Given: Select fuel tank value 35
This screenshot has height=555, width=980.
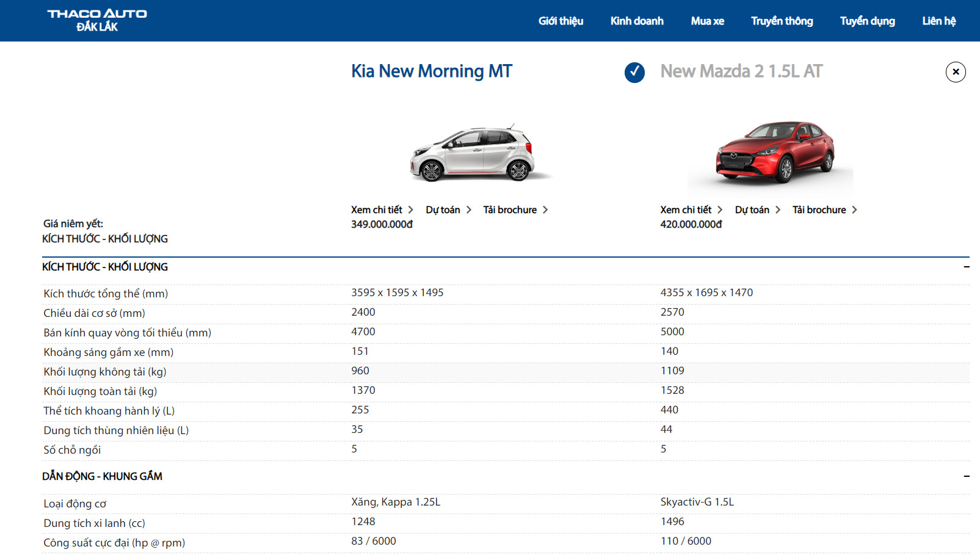Looking at the screenshot, I should [357, 429].
